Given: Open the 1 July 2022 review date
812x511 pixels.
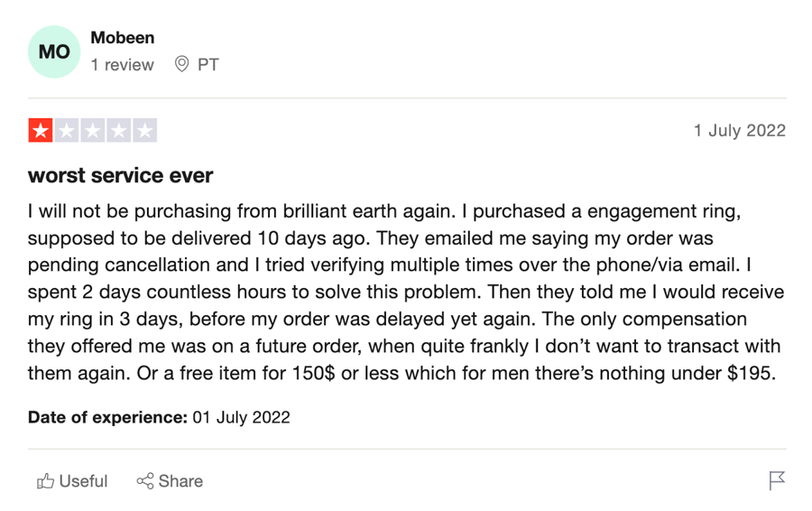Looking at the screenshot, I should click(740, 131).
